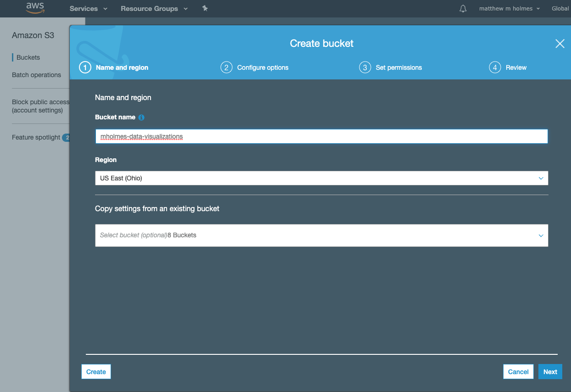Open Batch operations in the sidebar
The width and height of the screenshot is (571, 392).
pyautogui.click(x=36, y=75)
